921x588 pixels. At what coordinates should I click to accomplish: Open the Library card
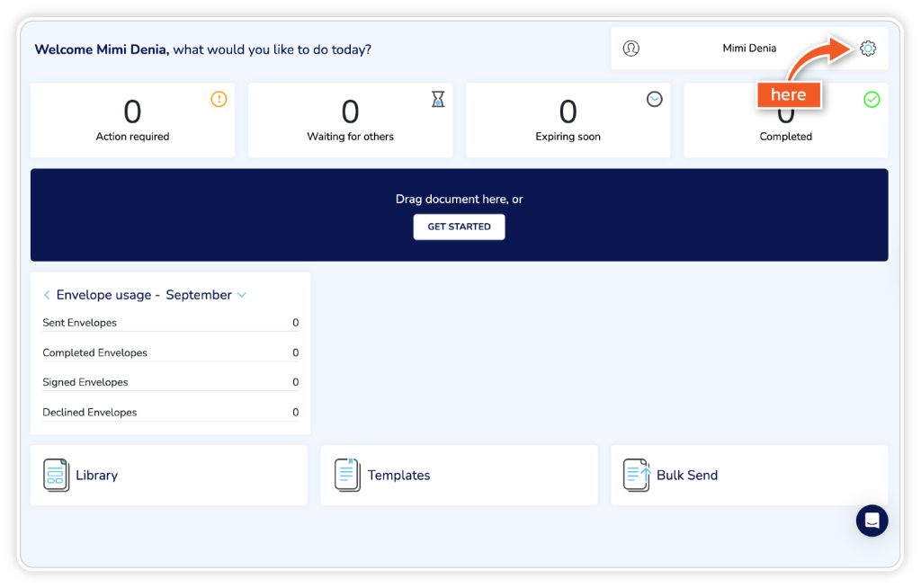[169, 475]
